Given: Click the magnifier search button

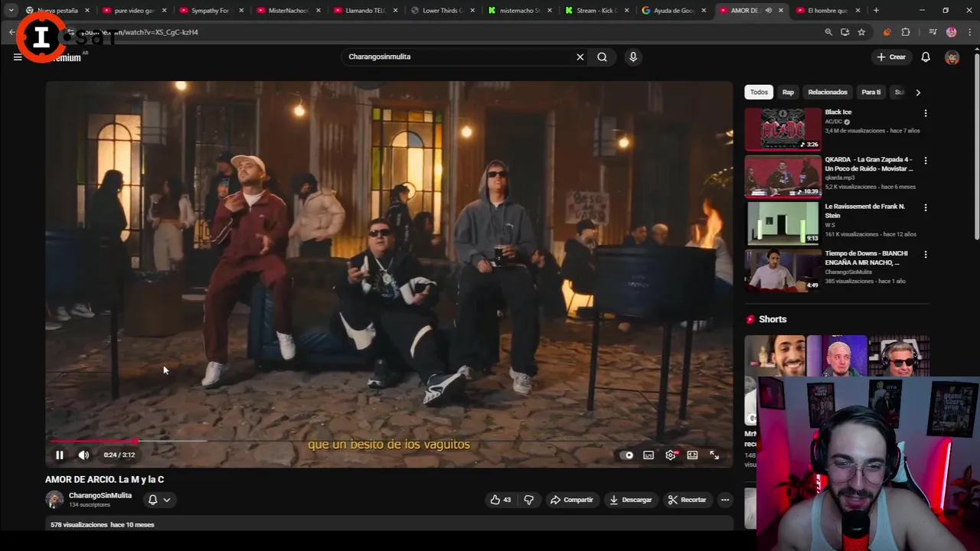Looking at the screenshot, I should coord(602,57).
